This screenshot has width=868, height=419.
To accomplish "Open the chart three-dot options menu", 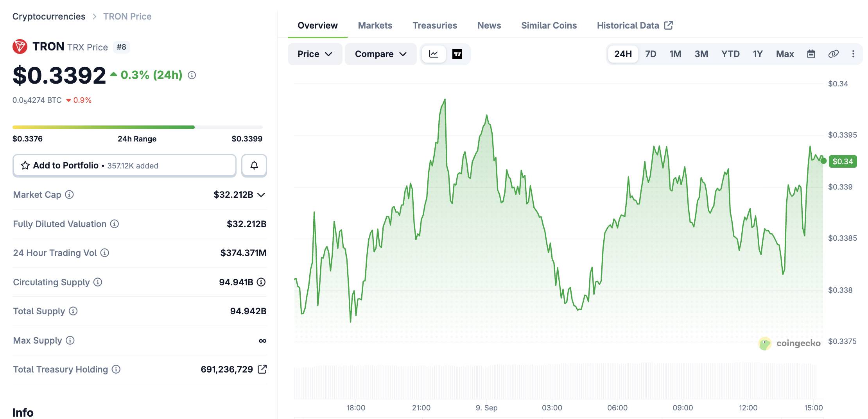I will 853,54.
